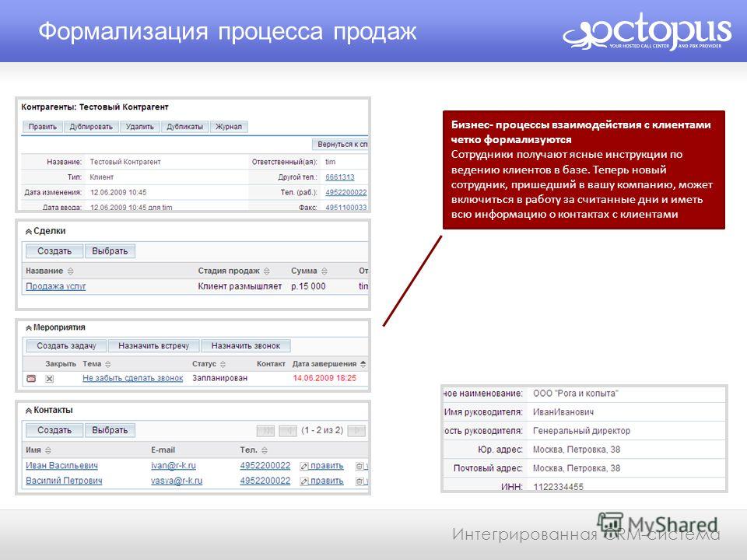Open the Продажа услуг deal link
The width and height of the screenshot is (747, 560).
click(56, 286)
